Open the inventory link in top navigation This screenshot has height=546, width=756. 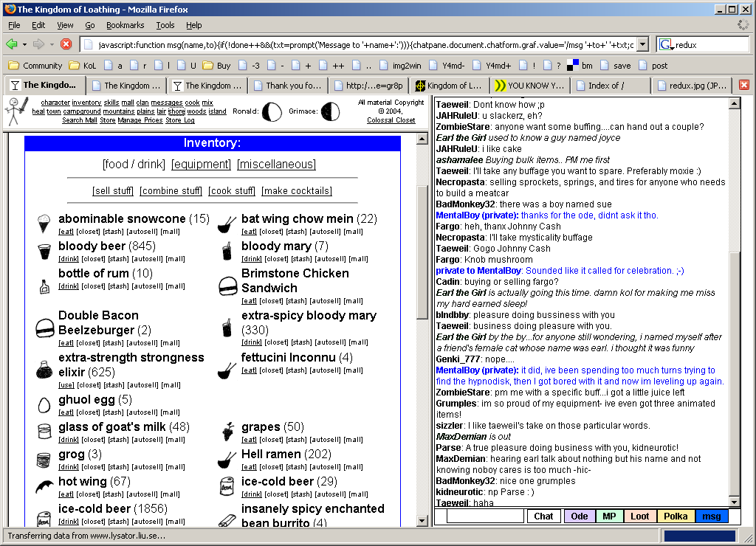[x=86, y=103]
